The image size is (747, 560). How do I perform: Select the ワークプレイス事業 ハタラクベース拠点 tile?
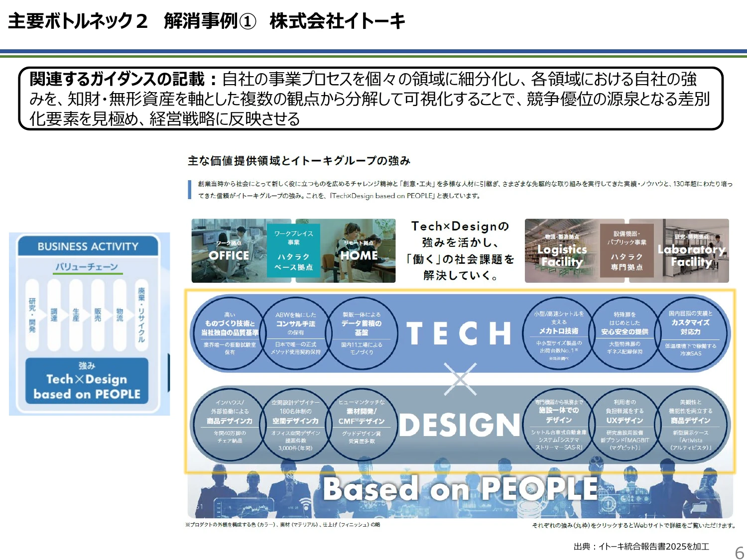[x=294, y=251]
